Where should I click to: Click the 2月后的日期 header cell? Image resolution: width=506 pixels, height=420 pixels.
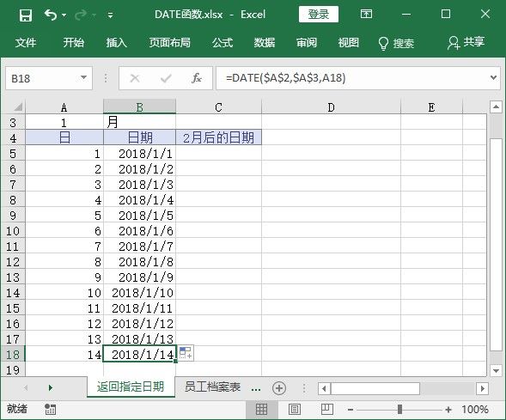[218, 137]
